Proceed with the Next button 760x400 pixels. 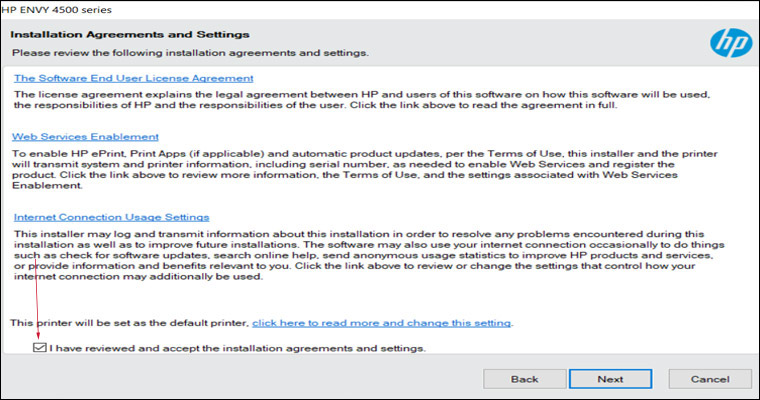click(610, 379)
